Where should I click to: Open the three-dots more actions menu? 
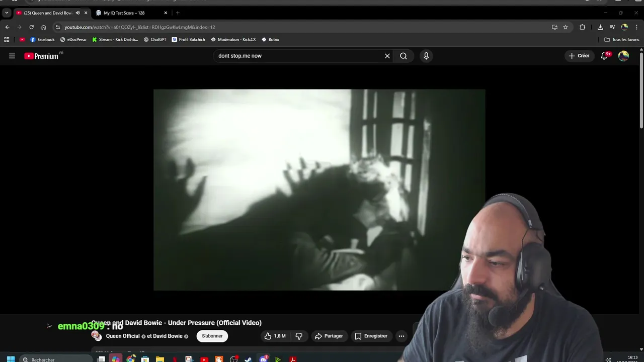(x=401, y=336)
